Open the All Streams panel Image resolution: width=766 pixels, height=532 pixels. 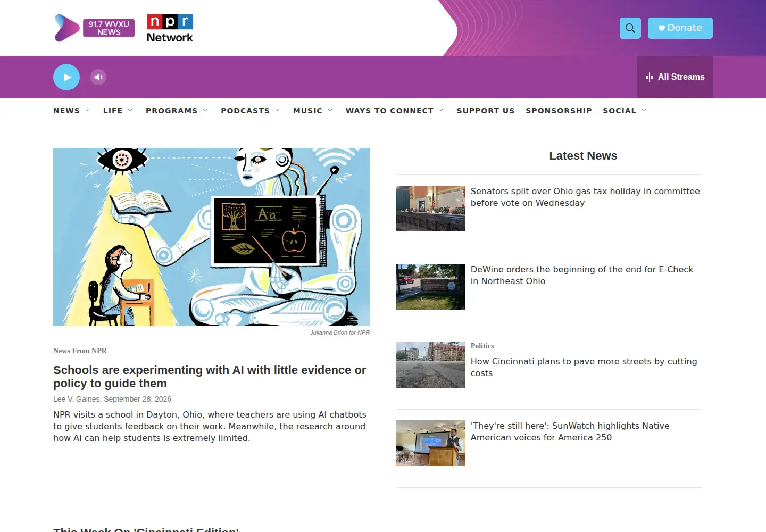click(675, 77)
